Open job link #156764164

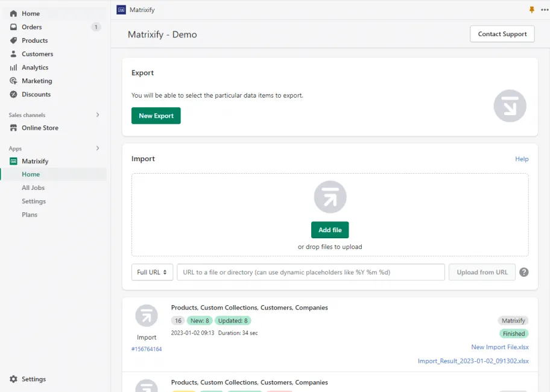[x=147, y=349]
